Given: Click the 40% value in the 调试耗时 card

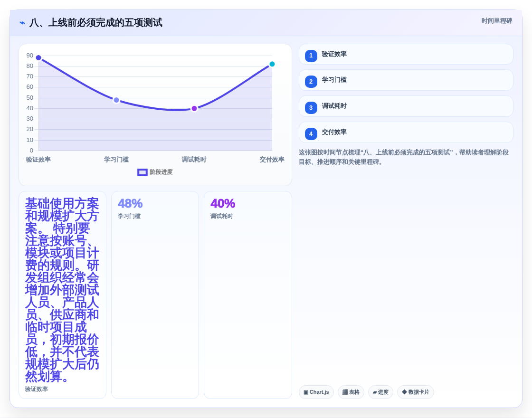Looking at the screenshot, I should pyautogui.click(x=223, y=204).
